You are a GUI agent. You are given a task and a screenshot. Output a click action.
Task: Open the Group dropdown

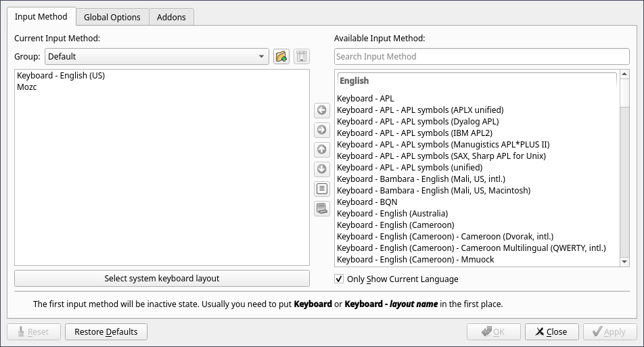157,57
